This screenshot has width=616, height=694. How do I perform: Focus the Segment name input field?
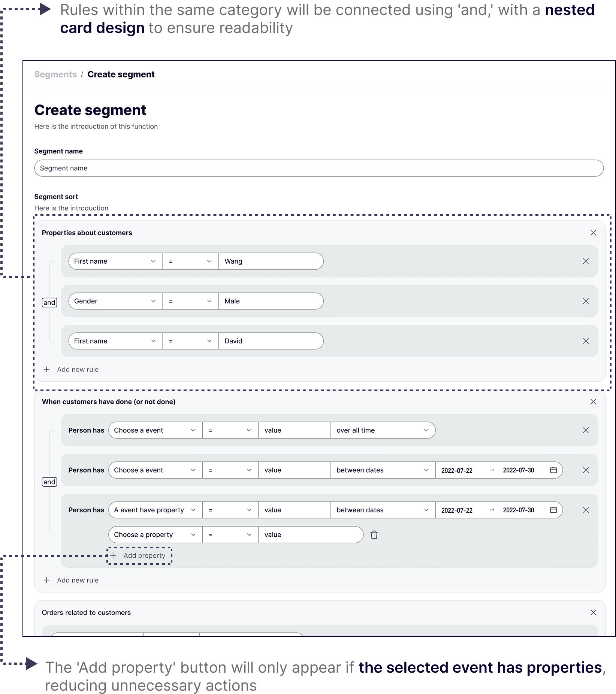point(319,168)
